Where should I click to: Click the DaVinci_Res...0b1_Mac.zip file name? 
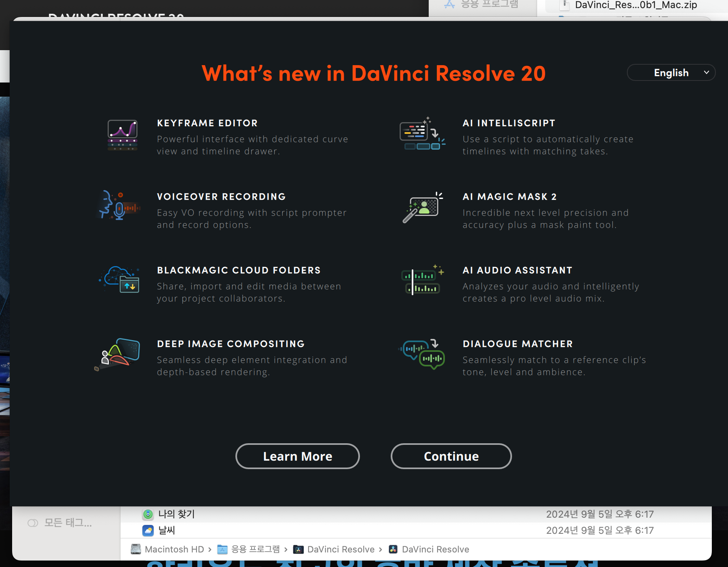(636, 5)
